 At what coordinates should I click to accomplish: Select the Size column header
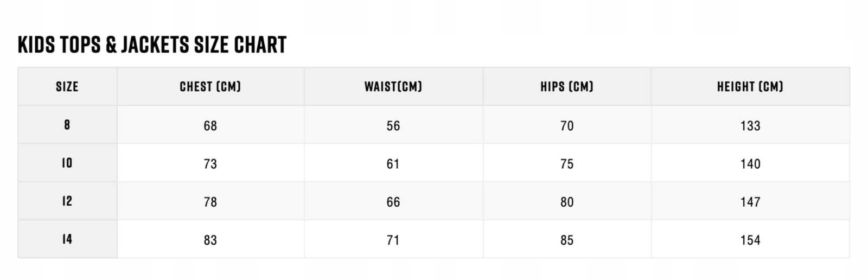(67, 87)
